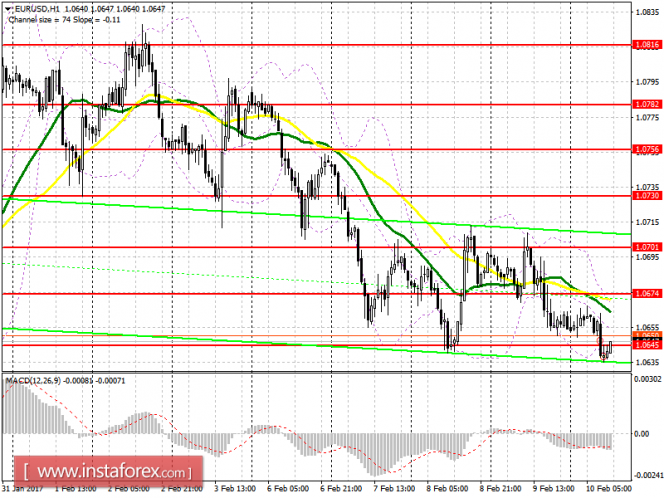
Task: Select the 1.0816 red price level label
Action: [647, 44]
